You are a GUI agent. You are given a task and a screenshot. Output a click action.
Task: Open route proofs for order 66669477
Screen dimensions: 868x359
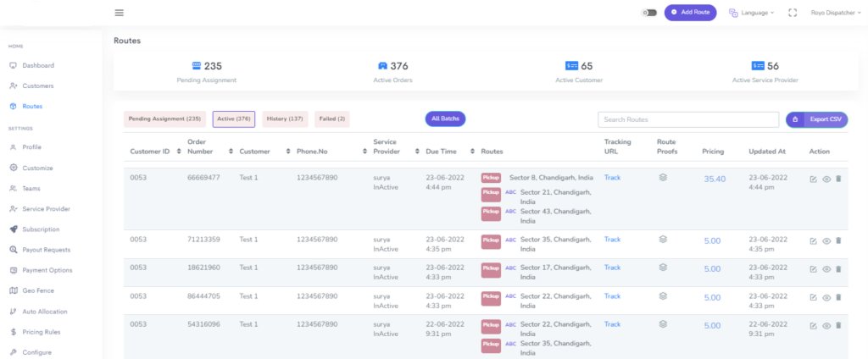click(664, 178)
